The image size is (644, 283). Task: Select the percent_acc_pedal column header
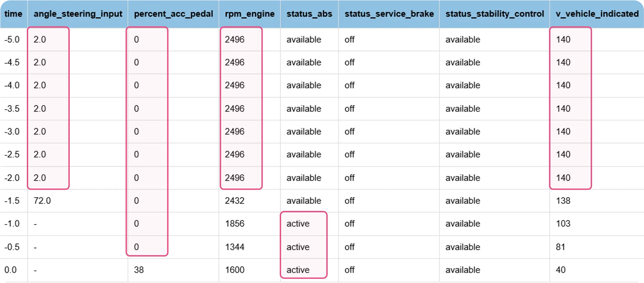[x=173, y=14]
